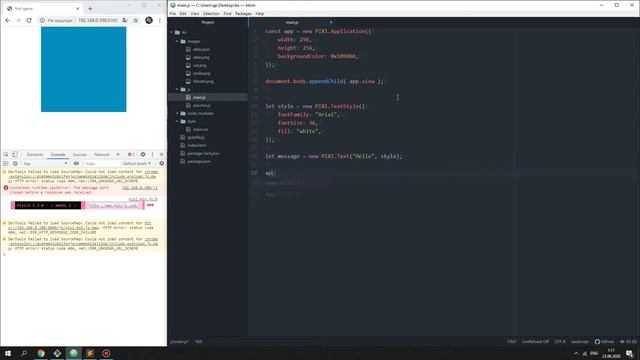The image size is (640, 360).
Task: Collapse the root project folder
Action: 172,32
